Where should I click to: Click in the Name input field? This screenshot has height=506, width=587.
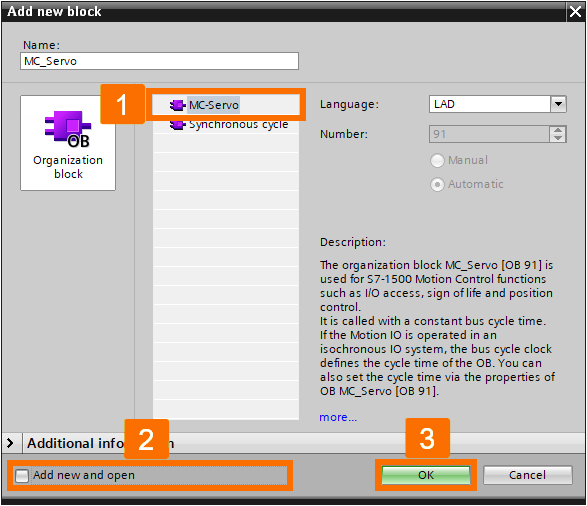(x=159, y=61)
